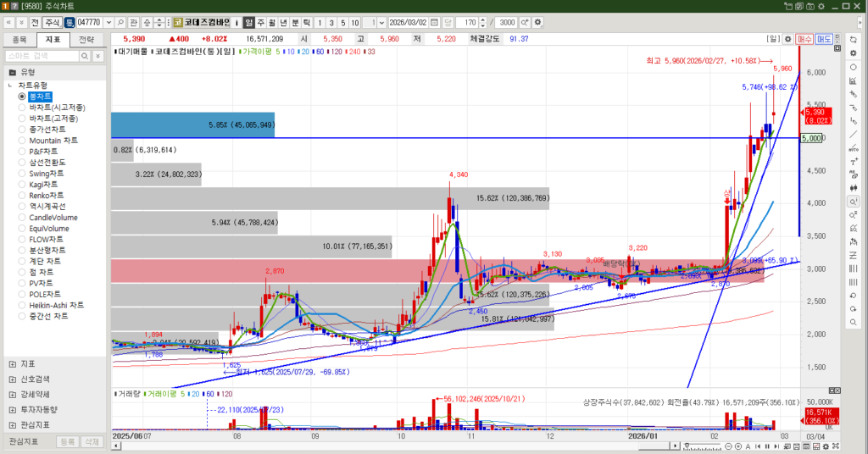868x454 pixels.
Task: Click the red 매수 buy button
Action: click(x=804, y=39)
